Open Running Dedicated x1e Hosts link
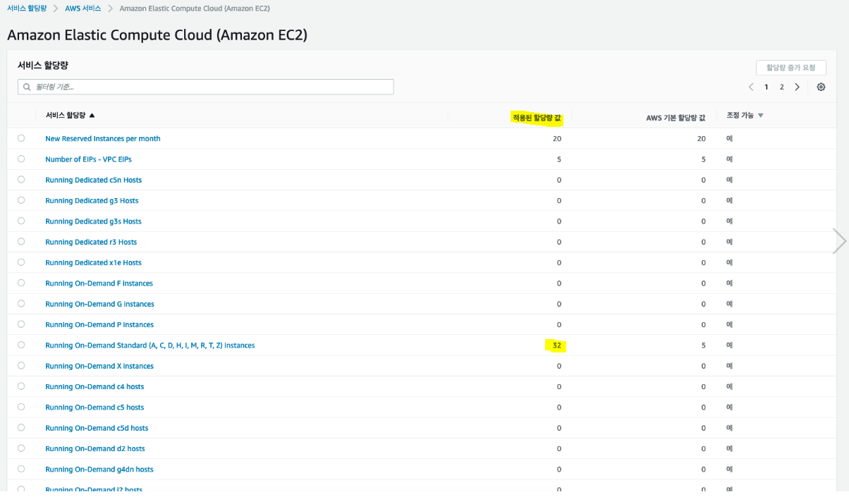The image size is (849, 504). pyautogui.click(x=93, y=262)
